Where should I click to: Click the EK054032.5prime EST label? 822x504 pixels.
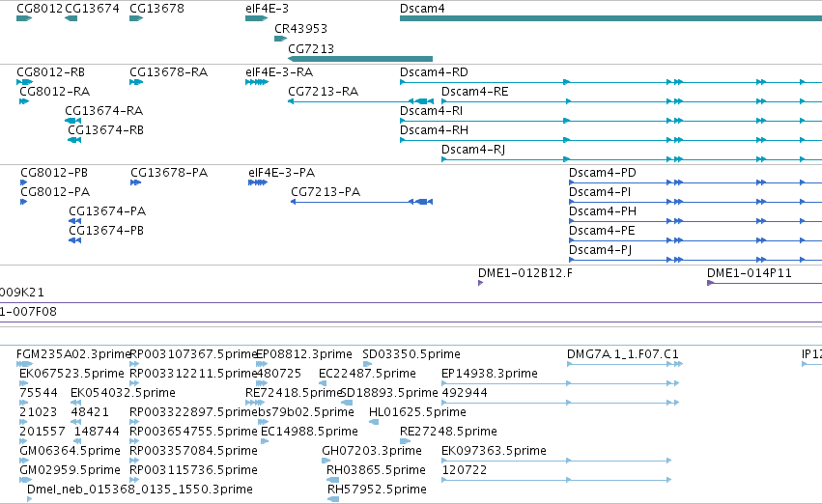pos(124,393)
